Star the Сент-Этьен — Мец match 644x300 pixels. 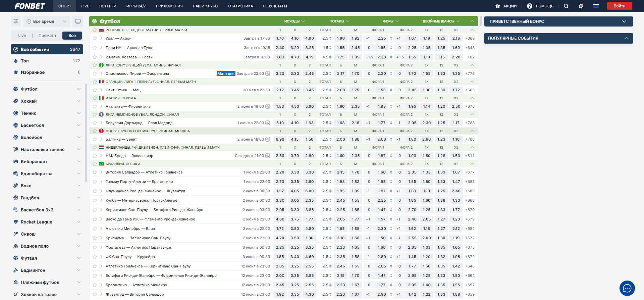tap(95, 90)
